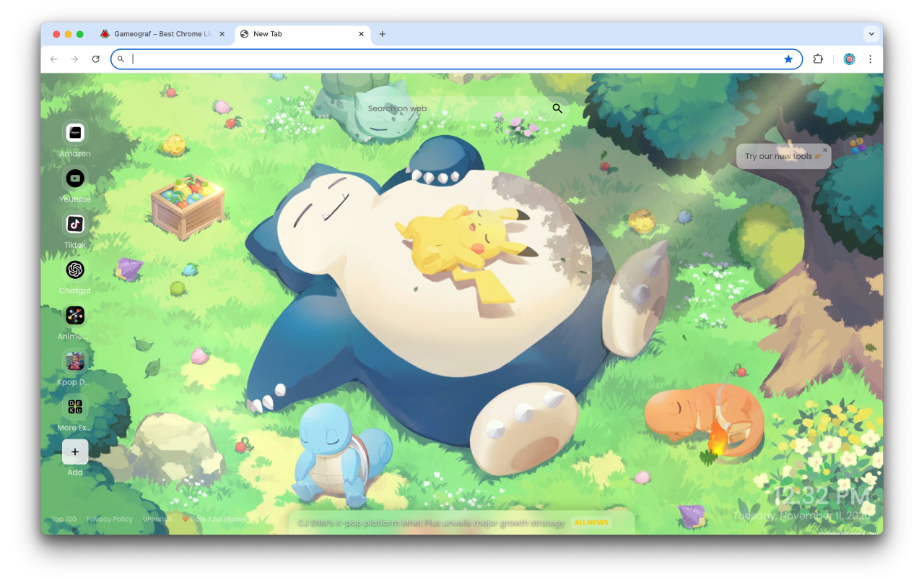Open the More Ex... shortcut icon
The width and height of the screenshot is (924, 578).
click(75, 406)
